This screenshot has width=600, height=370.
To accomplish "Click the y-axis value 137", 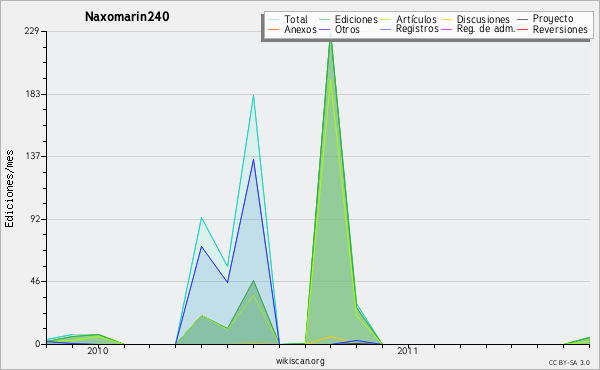I will click(33, 156).
